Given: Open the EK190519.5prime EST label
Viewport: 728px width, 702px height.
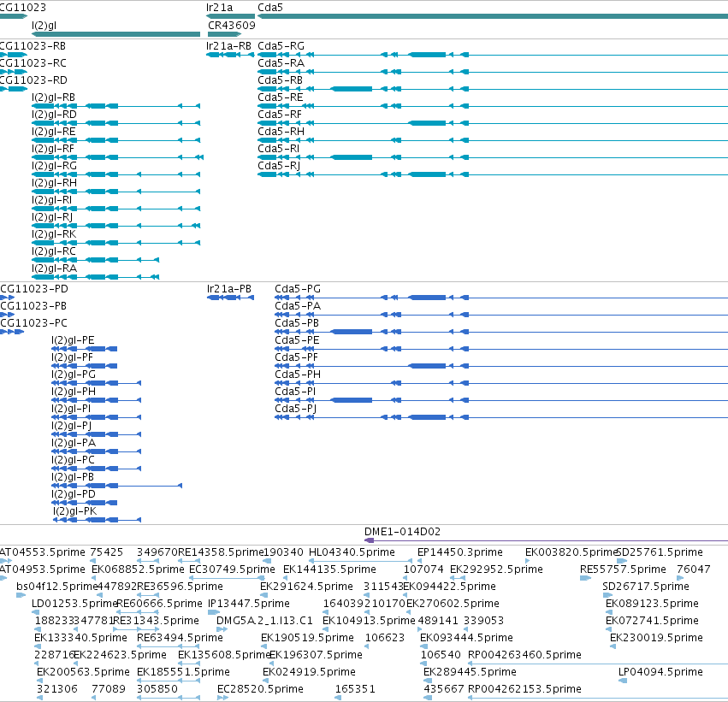Looking at the screenshot, I should pyautogui.click(x=307, y=638).
